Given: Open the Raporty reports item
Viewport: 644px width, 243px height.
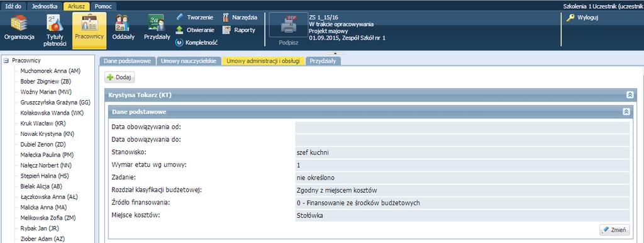Looking at the screenshot, I should pos(239,30).
